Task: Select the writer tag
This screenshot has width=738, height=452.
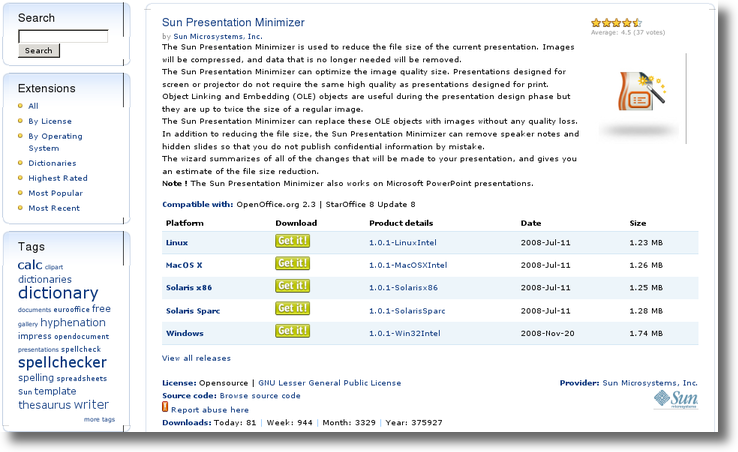Action: (x=91, y=404)
